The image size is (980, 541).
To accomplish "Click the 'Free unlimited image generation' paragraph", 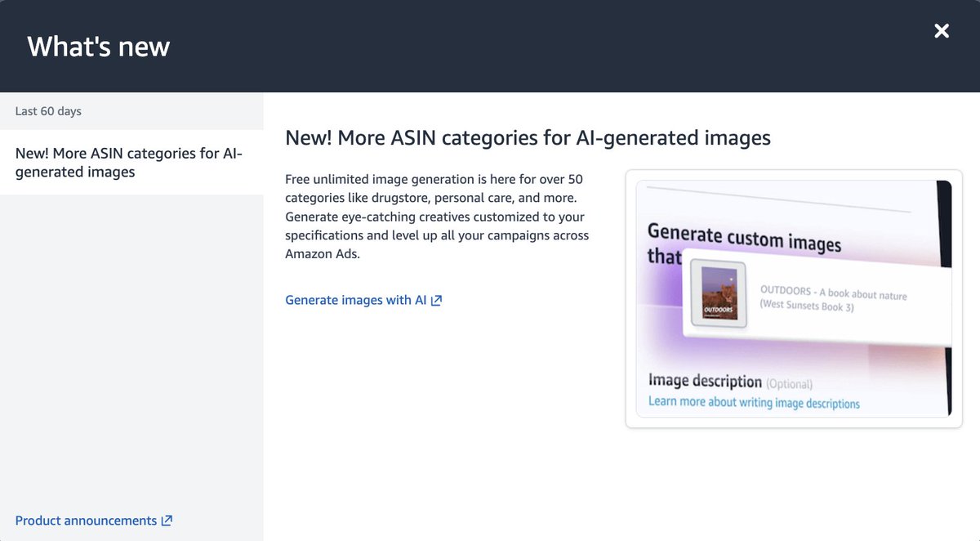I will tap(439, 217).
